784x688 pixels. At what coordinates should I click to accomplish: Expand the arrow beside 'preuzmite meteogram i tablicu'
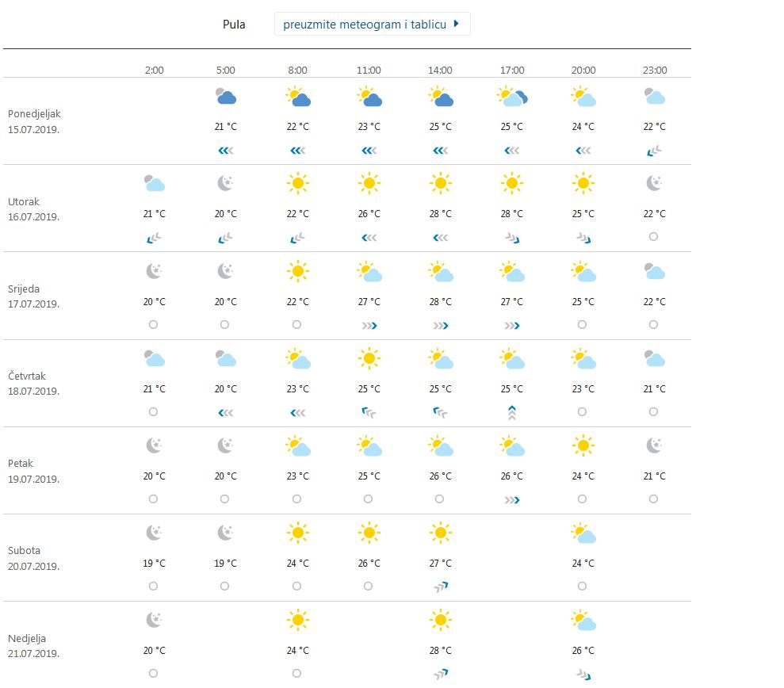457,25
